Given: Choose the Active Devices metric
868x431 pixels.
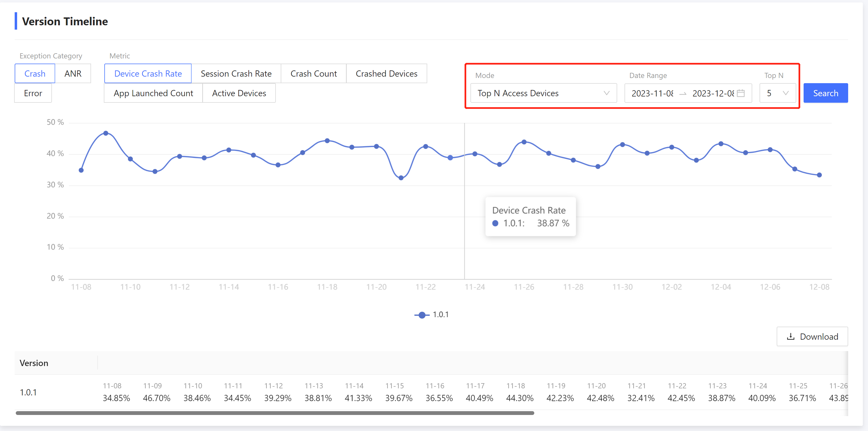Looking at the screenshot, I should 239,93.
